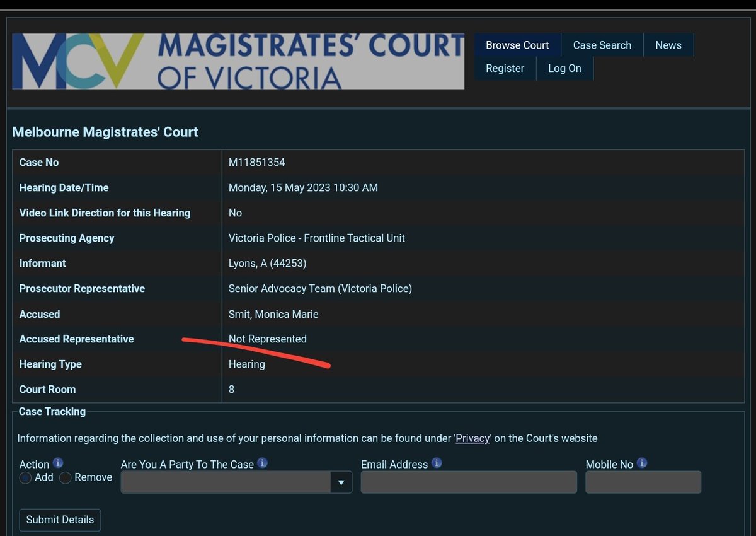Show info for Are You A Party
This screenshot has height=536, width=756.
click(x=263, y=463)
